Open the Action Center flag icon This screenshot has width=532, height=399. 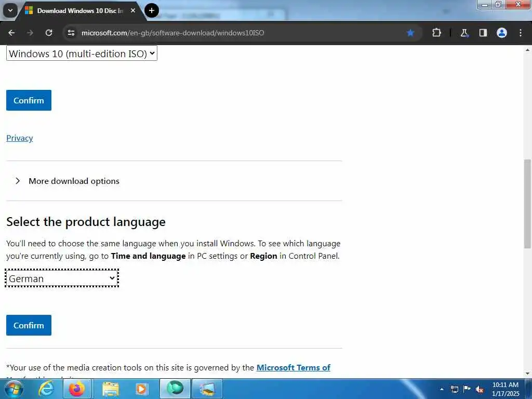tap(467, 389)
